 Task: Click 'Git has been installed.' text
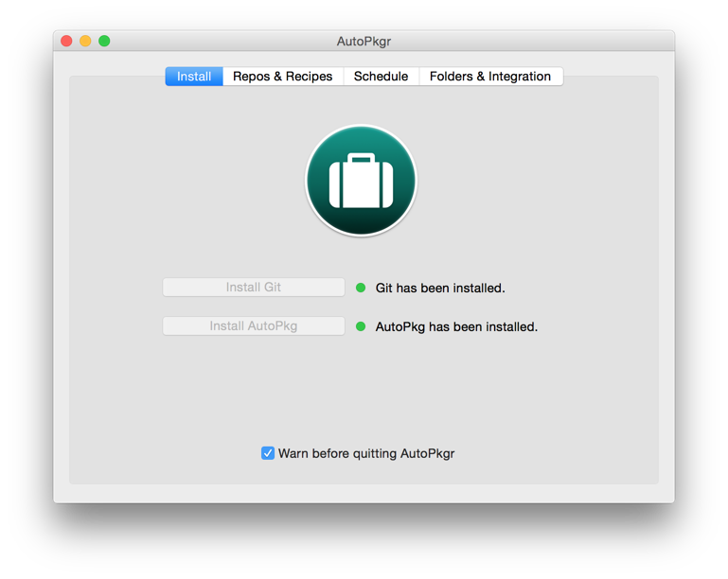tap(440, 289)
